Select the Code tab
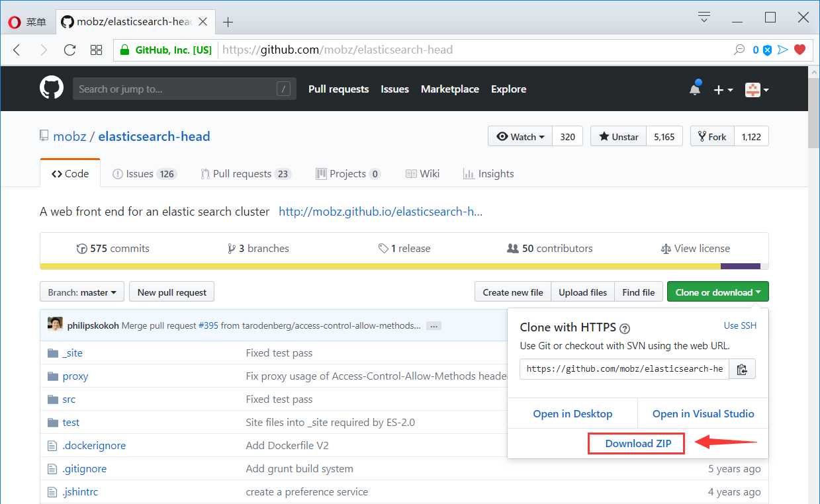This screenshot has width=820, height=504. (70, 173)
